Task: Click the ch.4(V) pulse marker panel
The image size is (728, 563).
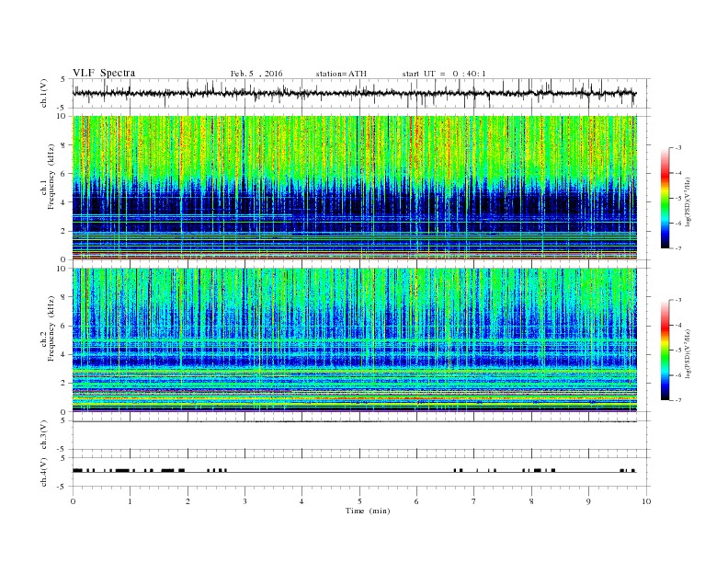Action: (361, 473)
